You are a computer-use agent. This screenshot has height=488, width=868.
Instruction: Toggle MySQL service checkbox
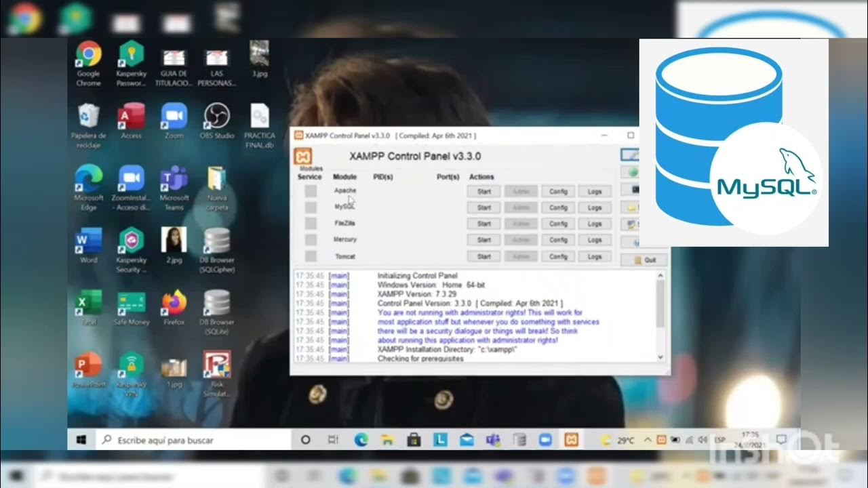coord(311,207)
